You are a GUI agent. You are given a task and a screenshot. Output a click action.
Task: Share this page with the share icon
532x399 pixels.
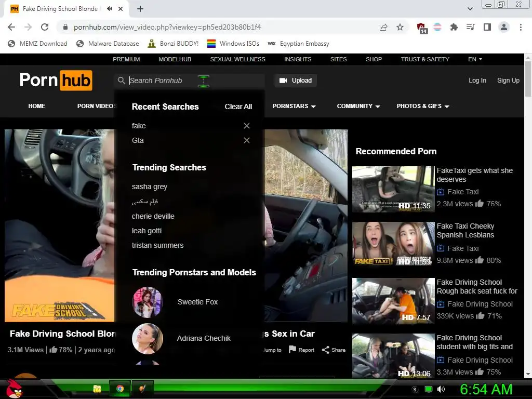click(383, 27)
